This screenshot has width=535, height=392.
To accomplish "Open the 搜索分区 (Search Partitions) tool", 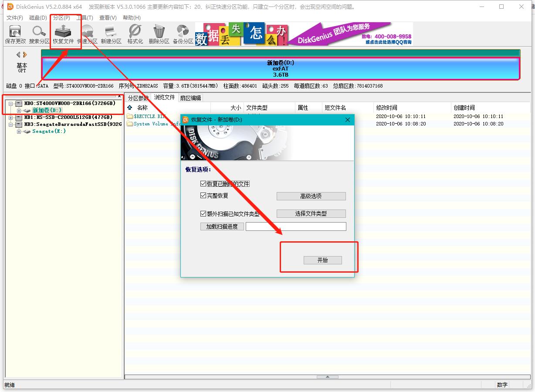I will click(x=39, y=34).
